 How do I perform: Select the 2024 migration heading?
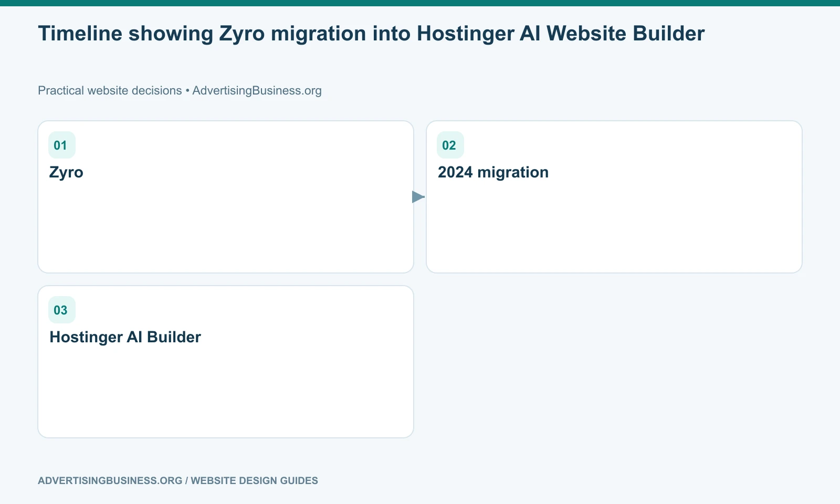coord(493,172)
